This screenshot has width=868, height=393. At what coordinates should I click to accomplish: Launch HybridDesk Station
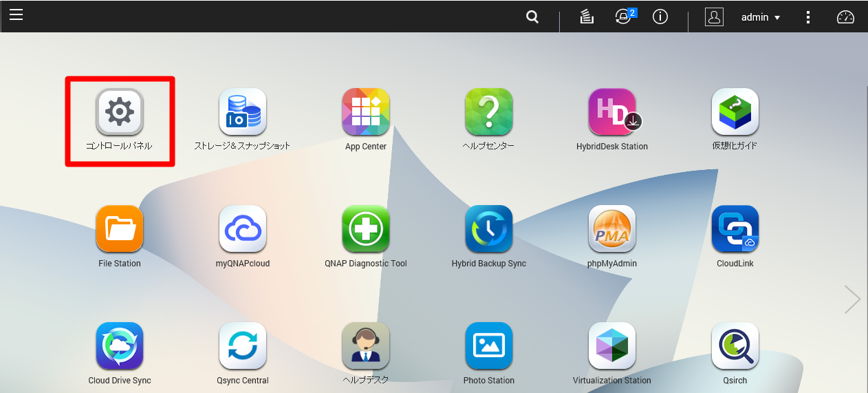point(612,111)
